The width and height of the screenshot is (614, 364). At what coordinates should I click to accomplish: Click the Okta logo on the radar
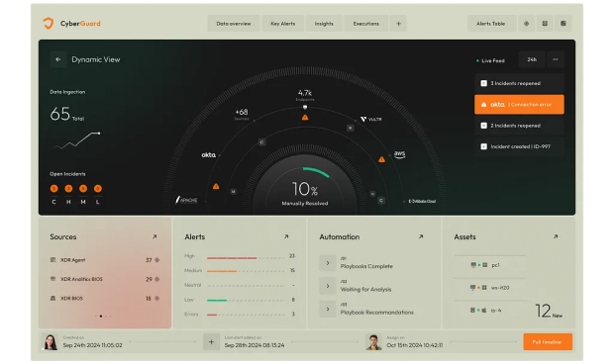coord(209,155)
